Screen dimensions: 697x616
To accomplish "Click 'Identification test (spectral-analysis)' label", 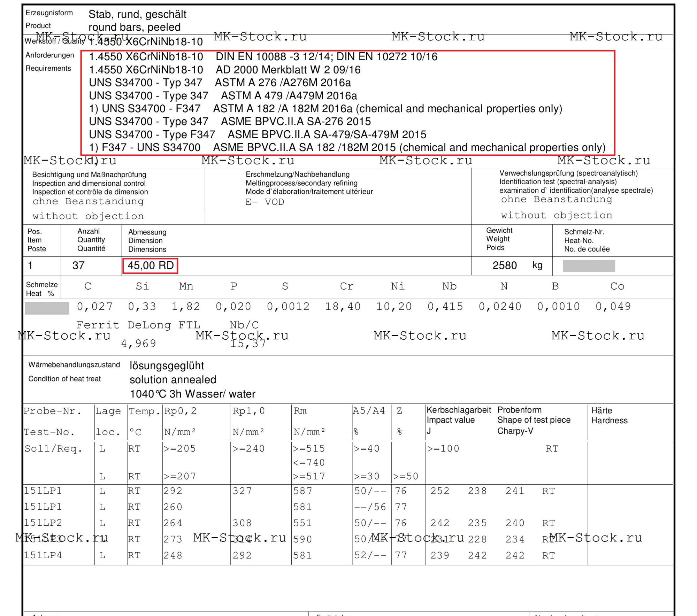I will [558, 182].
